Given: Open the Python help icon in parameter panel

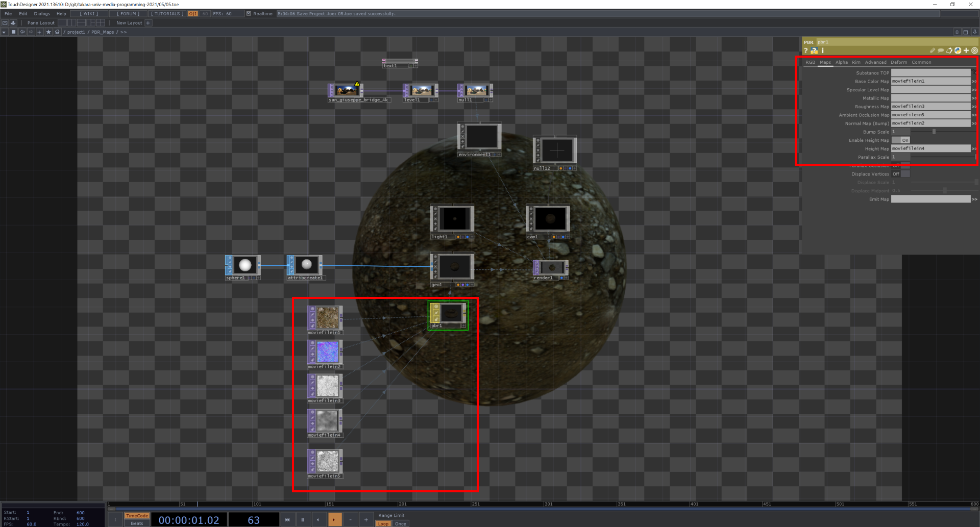Looking at the screenshot, I should click(x=814, y=51).
